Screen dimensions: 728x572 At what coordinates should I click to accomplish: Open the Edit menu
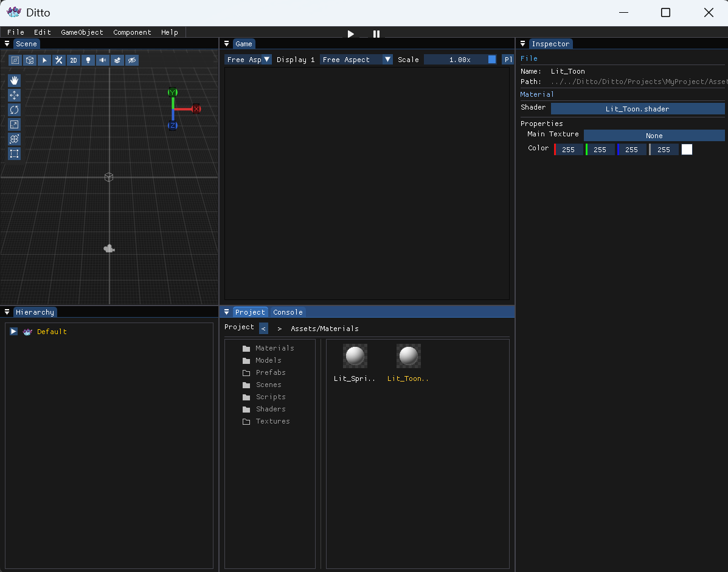point(42,32)
